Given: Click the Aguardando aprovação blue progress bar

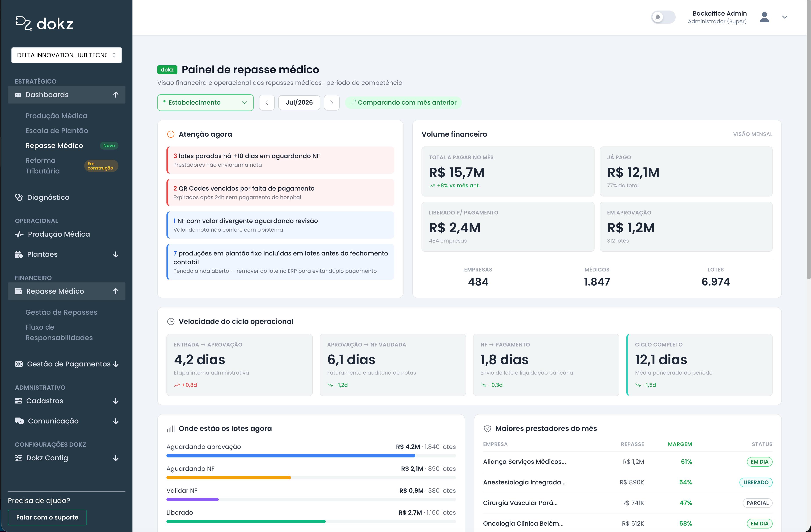Looking at the screenshot, I should [291, 456].
